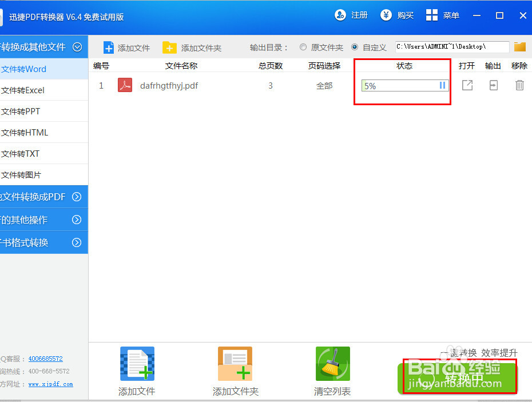Click the dafrhgtfhyj.pdf file name
The image size is (532, 402).
[x=169, y=86]
